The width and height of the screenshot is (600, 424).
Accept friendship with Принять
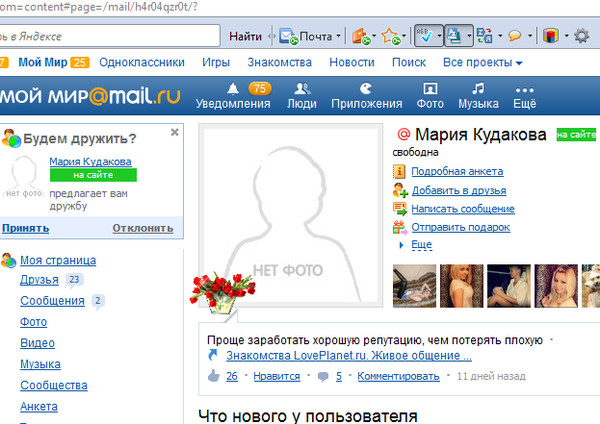25,228
